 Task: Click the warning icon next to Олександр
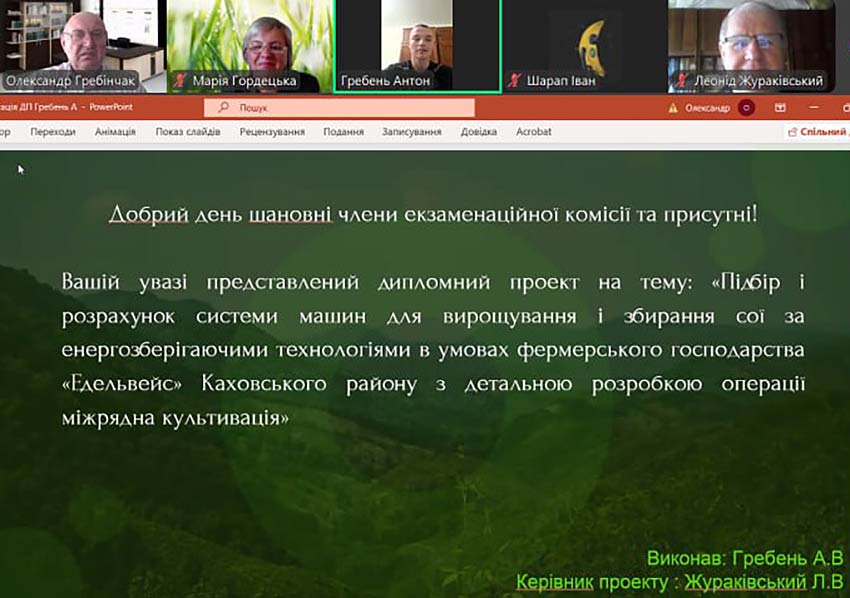(x=674, y=108)
